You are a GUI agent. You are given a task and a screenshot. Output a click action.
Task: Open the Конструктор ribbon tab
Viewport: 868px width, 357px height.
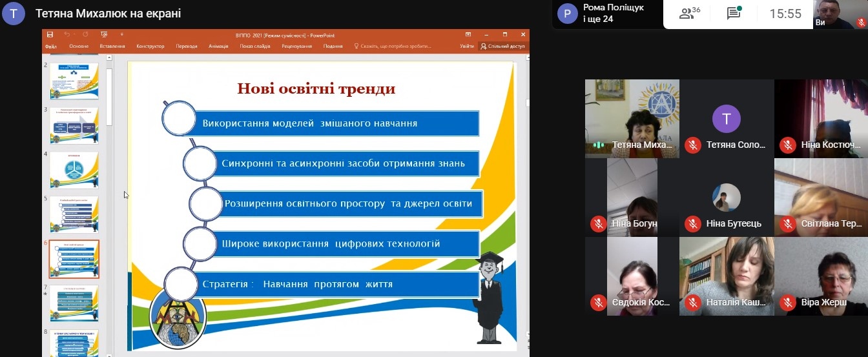(x=150, y=46)
